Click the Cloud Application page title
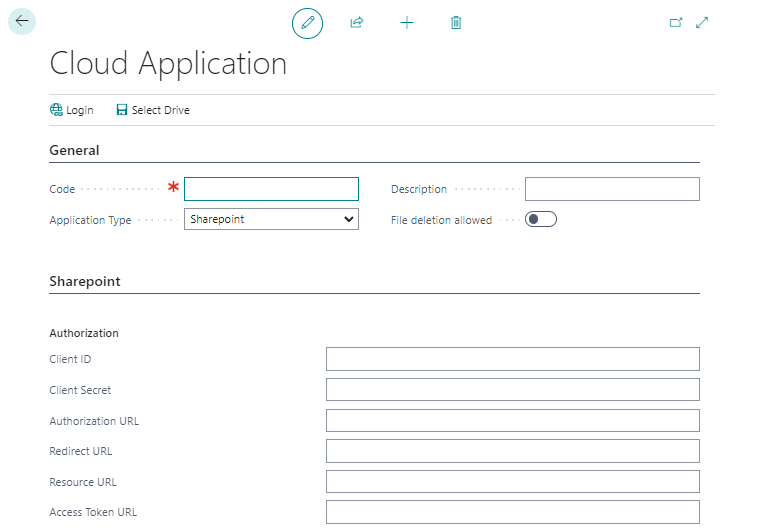Screen dimensions: 758x530 coord(168,64)
